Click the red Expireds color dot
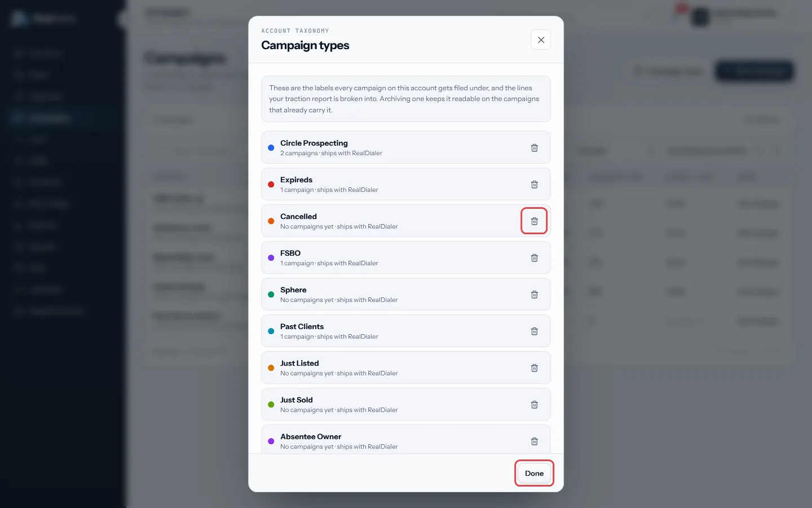 pos(271,185)
